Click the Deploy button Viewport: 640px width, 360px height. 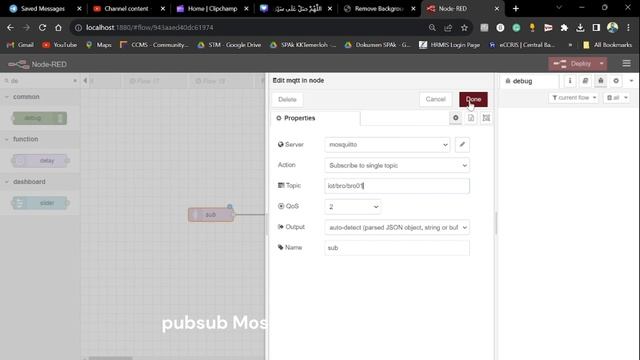pos(573,64)
